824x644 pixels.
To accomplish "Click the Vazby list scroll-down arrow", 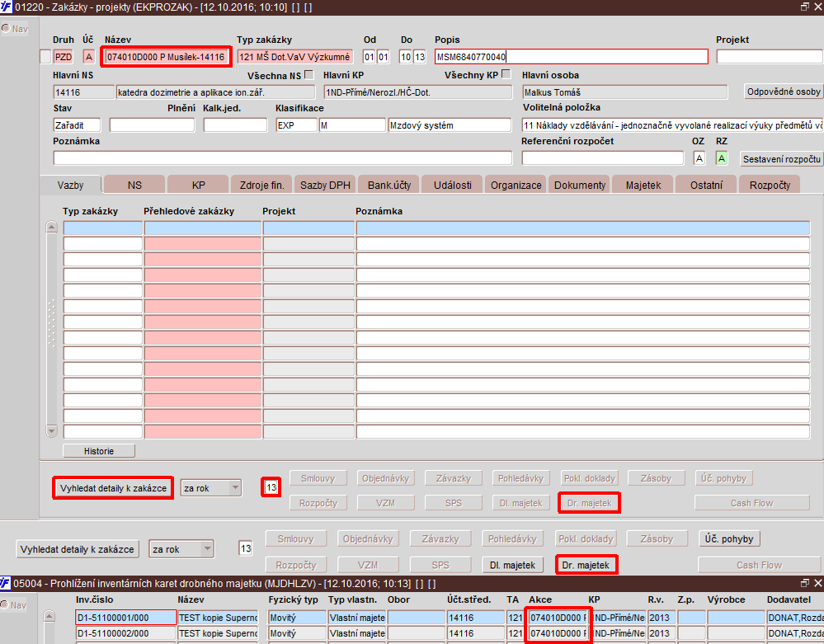I will coord(51,431).
